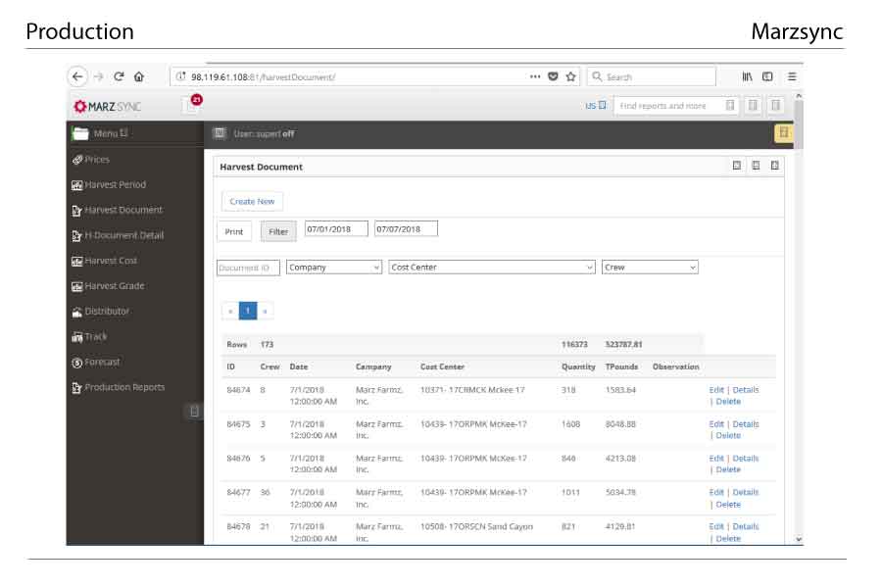Go to next page in pagination

[x=265, y=311]
